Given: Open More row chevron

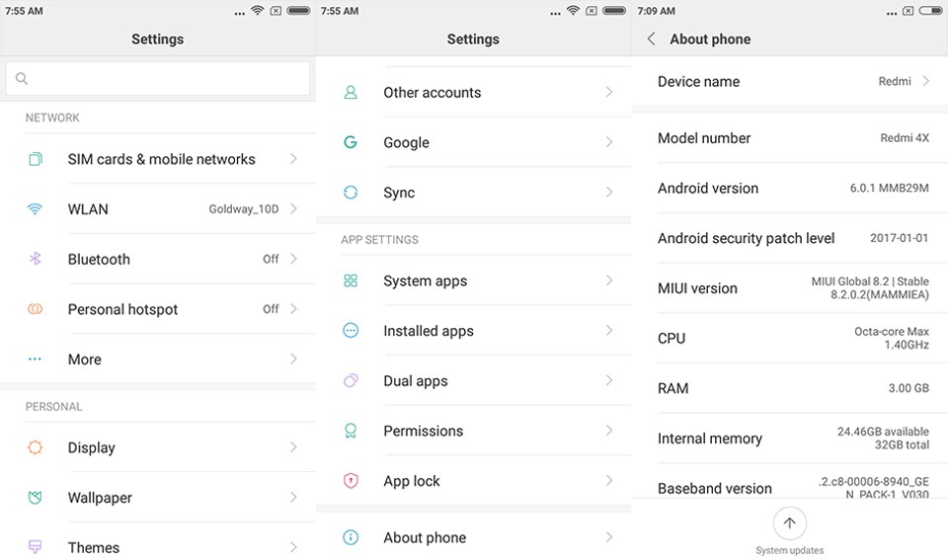Looking at the screenshot, I should 293,360.
